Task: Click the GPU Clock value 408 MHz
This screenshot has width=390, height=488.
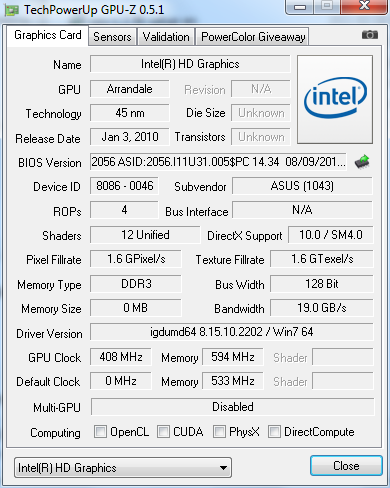Action: 121,357
